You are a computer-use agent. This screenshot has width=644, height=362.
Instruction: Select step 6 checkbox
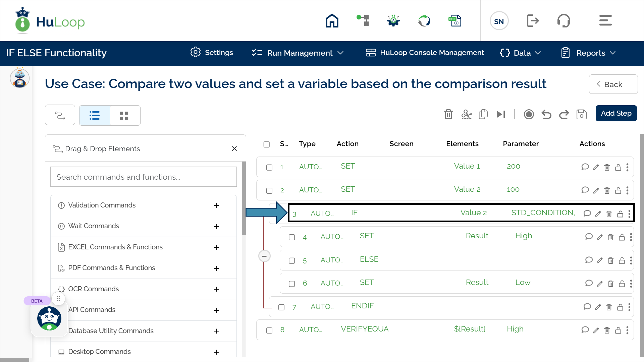[x=292, y=284]
